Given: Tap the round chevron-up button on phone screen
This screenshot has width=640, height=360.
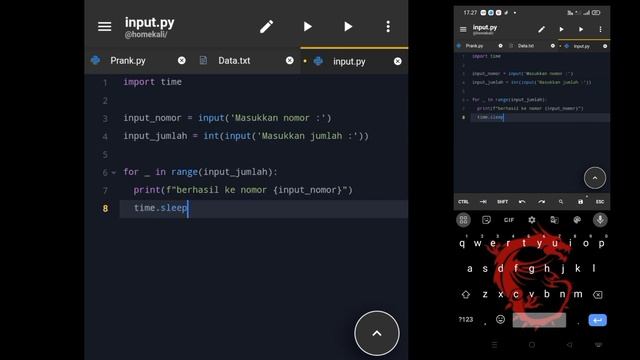Looking at the screenshot, I should point(595,178).
